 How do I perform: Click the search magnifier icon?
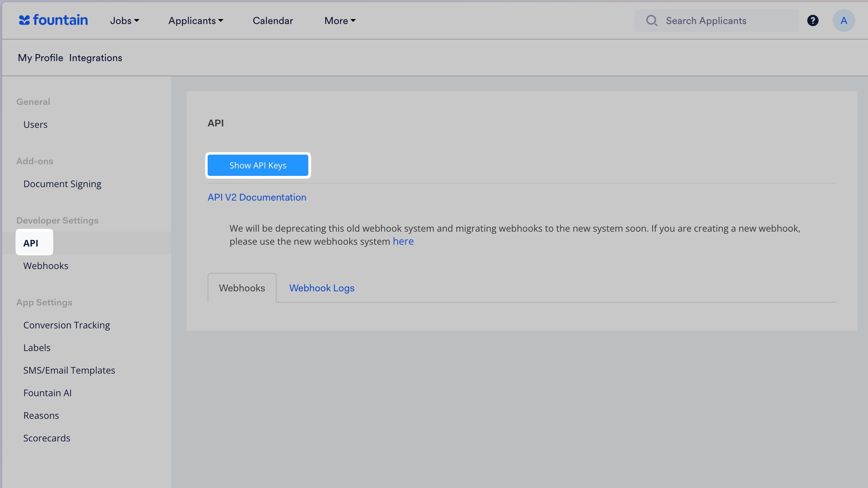click(x=652, y=20)
